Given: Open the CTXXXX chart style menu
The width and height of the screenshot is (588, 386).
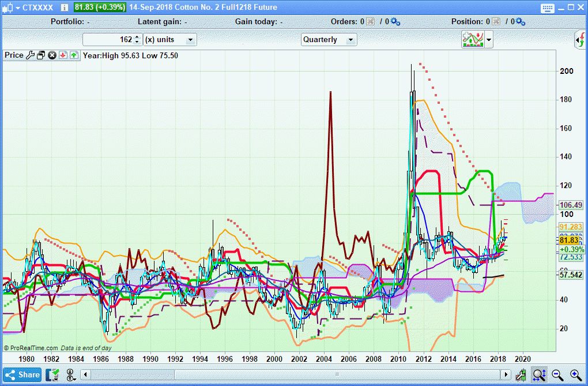Looking at the screenshot, I should [10, 8].
